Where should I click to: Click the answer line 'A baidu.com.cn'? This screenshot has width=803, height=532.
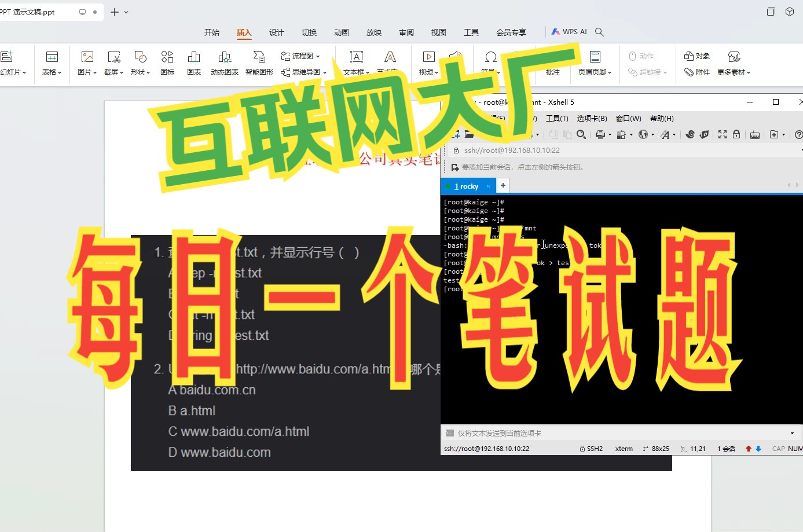(x=212, y=390)
